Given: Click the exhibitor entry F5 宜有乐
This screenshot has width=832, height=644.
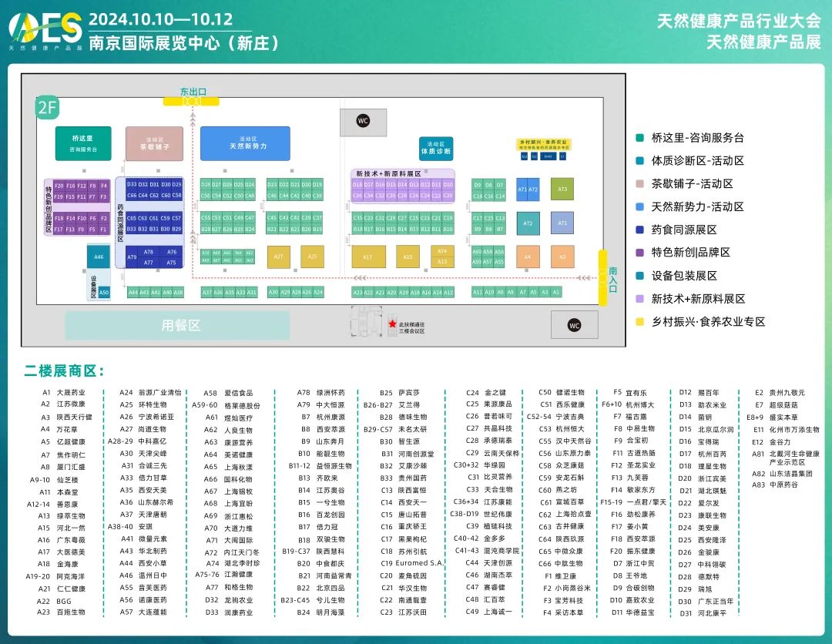Looking at the screenshot, I should 630,393.
